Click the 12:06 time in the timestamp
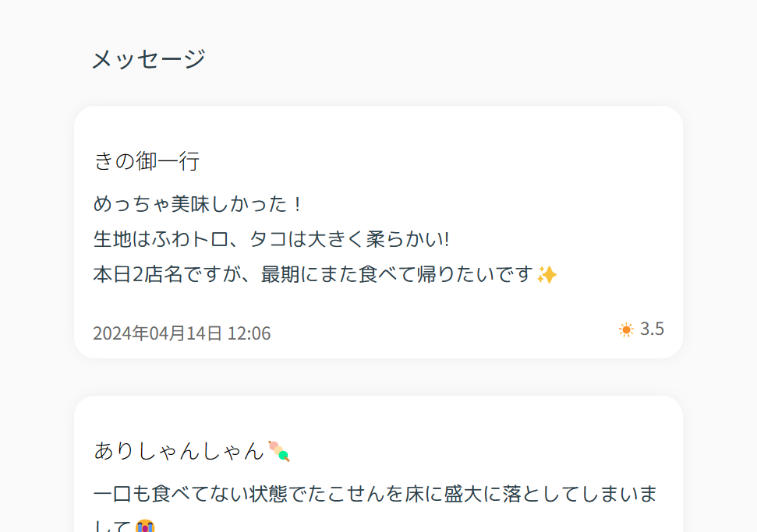 point(249,333)
